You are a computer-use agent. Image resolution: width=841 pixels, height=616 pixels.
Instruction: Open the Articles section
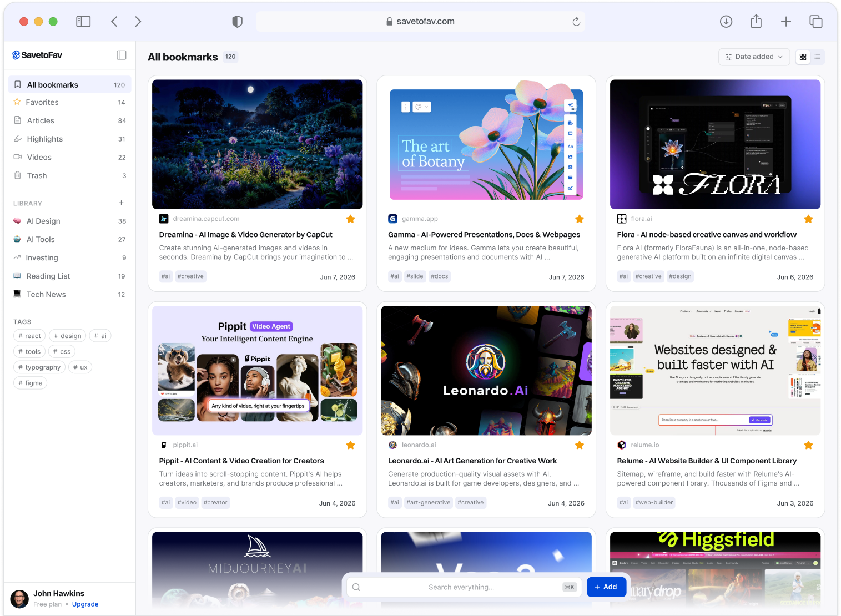[70, 120]
